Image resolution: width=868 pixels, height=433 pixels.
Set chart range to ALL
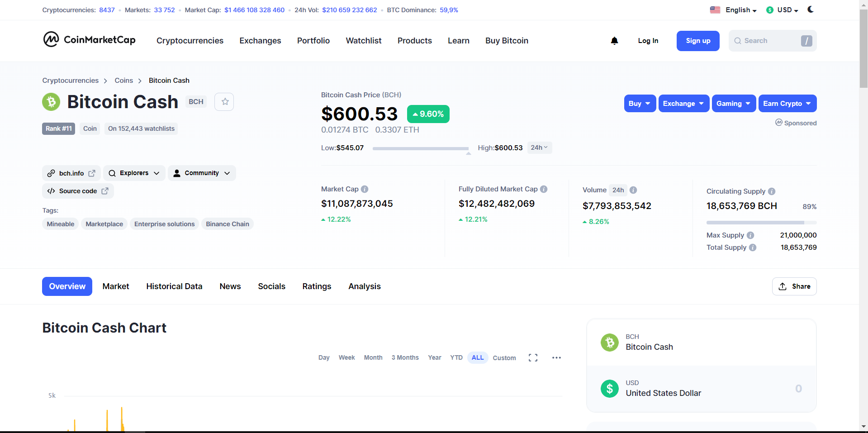[x=478, y=358]
